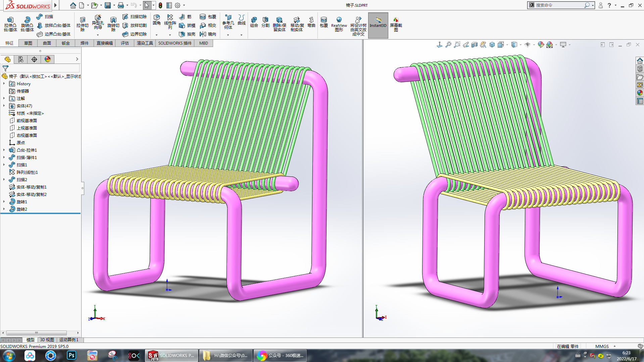The height and width of the screenshot is (362, 644).
Task: Pick the 移动/复制实体 move/copy bodies tool
Action: (x=297, y=24)
